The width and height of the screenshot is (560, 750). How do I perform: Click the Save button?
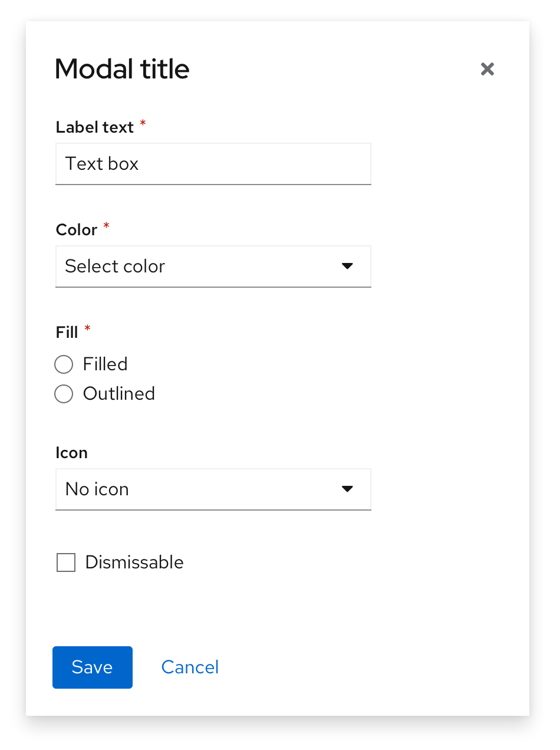click(93, 667)
